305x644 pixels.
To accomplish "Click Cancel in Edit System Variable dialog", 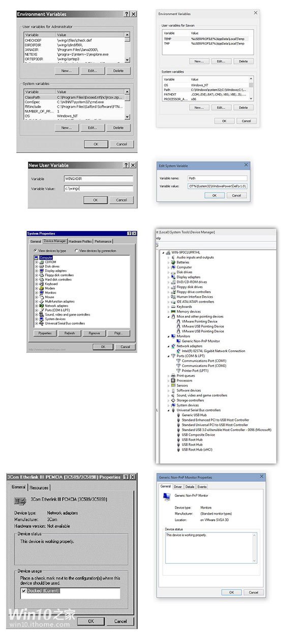I will [x=236, y=195].
